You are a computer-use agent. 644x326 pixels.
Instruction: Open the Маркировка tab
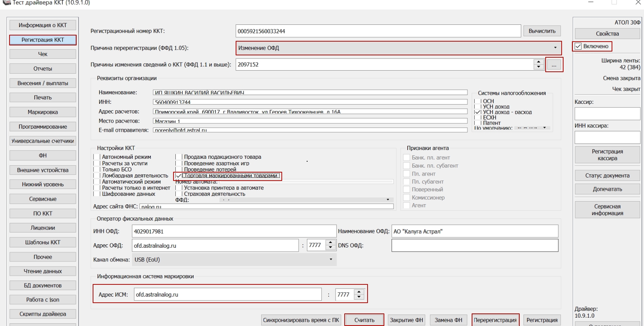(43, 112)
